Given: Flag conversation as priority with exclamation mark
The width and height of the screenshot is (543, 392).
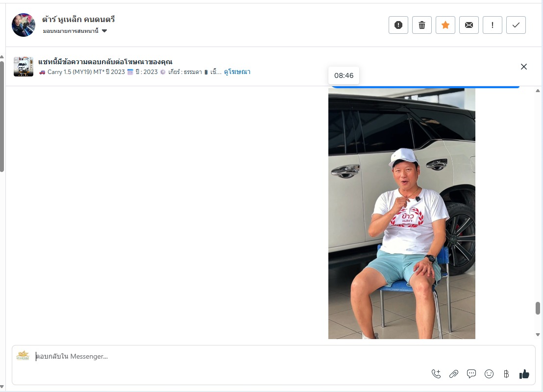Looking at the screenshot, I should tap(493, 25).
